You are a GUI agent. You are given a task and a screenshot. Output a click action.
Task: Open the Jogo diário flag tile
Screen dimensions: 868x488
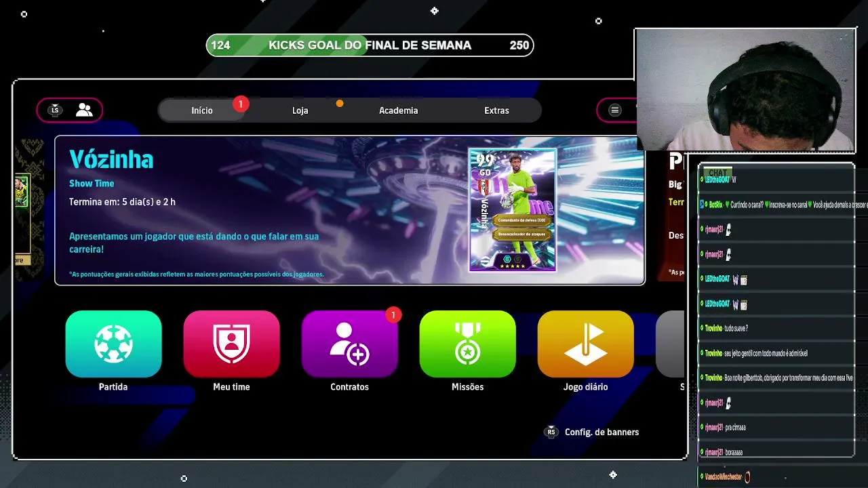coord(585,344)
